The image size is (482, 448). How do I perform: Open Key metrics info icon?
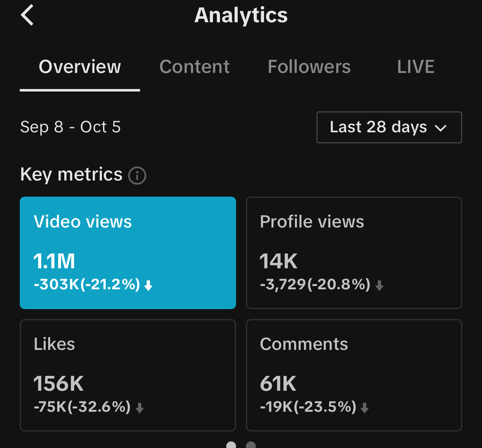coord(137,176)
